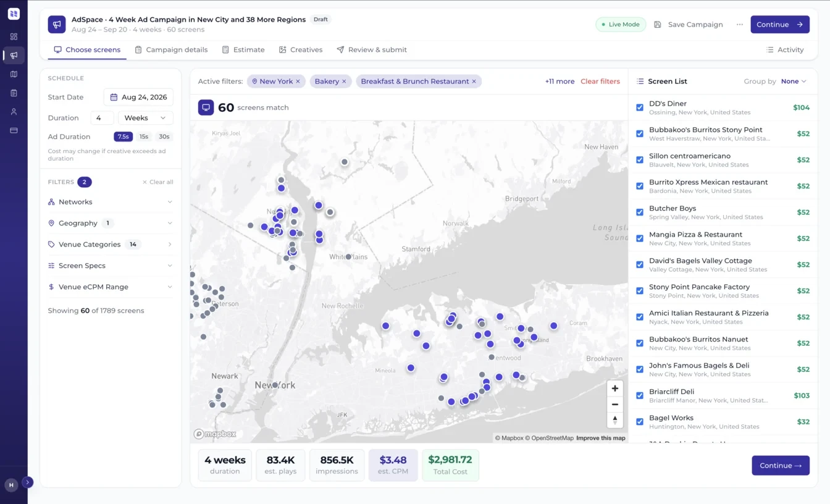Screen dimensions: 830x504
Task: Click the campaign megaphone badge in header
Action: (57, 25)
